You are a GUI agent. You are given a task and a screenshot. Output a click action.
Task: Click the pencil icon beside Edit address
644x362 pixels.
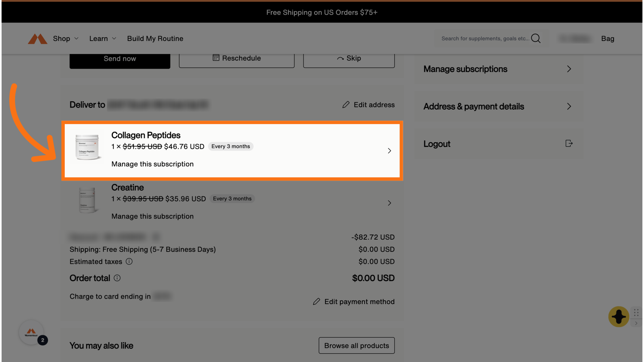point(346,105)
